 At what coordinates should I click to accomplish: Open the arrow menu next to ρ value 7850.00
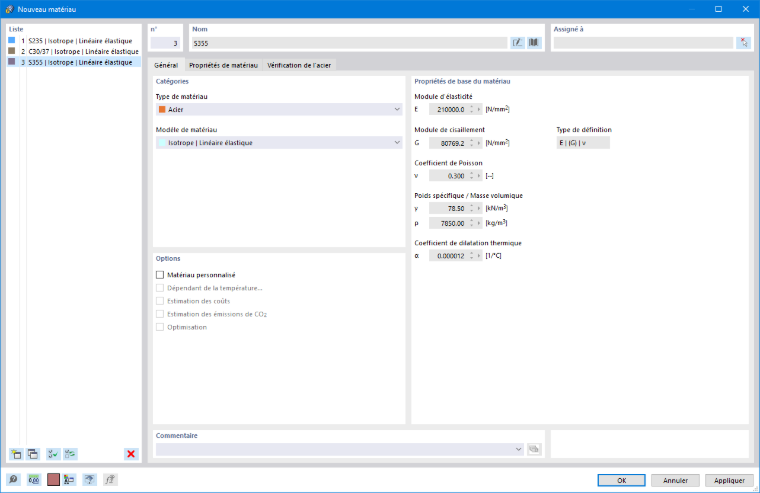[x=479, y=223]
